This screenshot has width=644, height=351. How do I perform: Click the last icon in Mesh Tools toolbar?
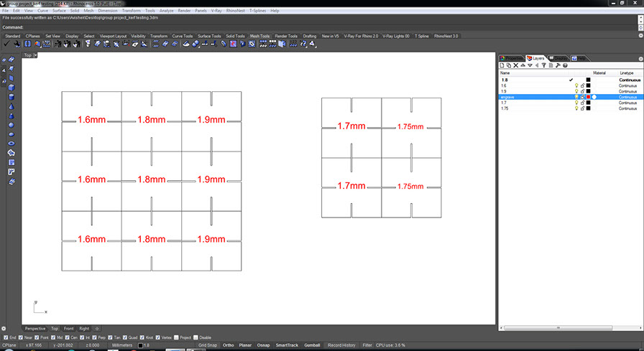(313, 44)
